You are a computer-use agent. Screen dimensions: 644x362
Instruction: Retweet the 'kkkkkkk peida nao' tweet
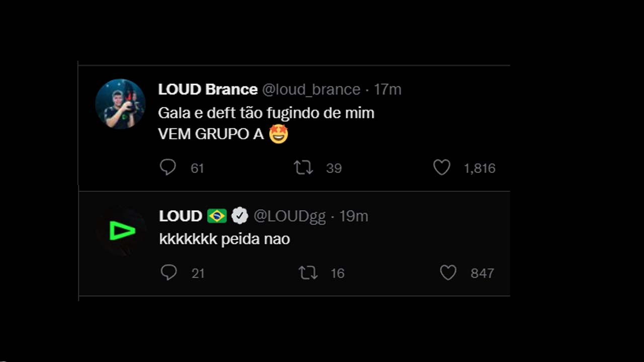click(308, 273)
